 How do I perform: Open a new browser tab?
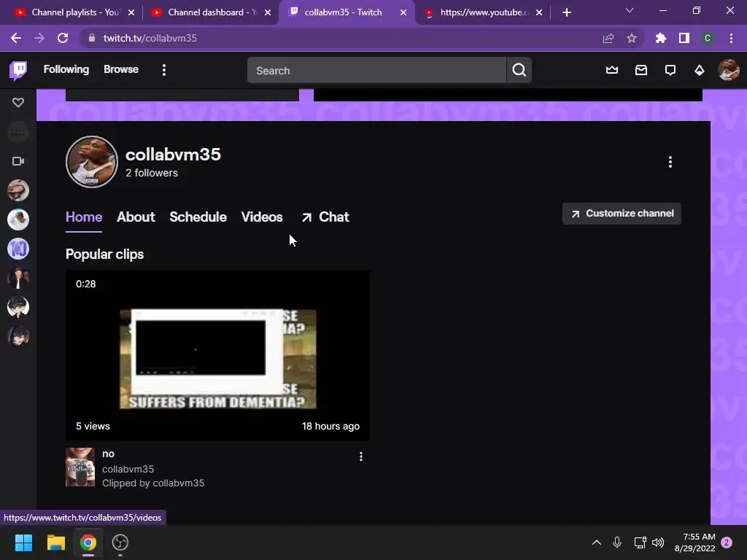tap(566, 12)
